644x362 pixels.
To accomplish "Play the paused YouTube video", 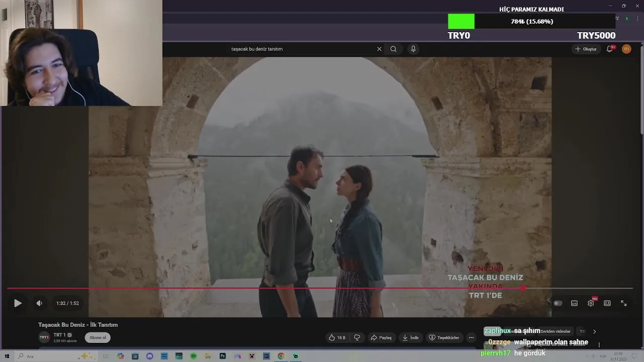I will click(x=18, y=303).
